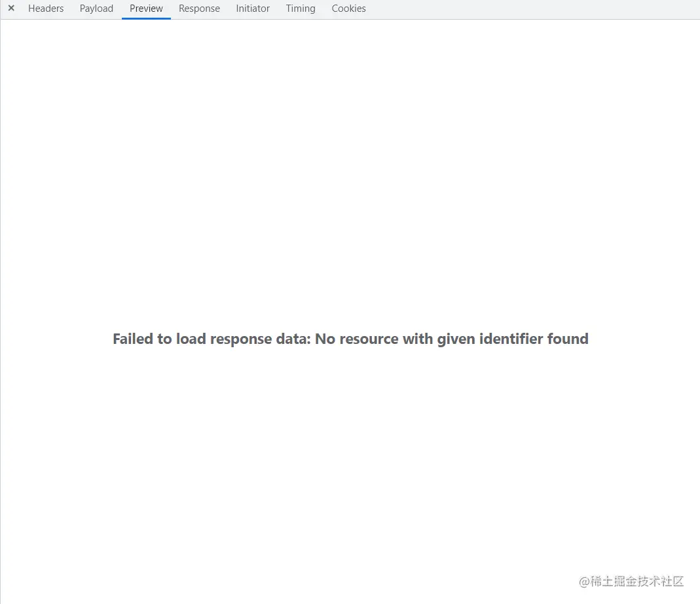Viewport: 700px width, 604px height.
Task: Click the 'Failed to load response data' message
Action: click(350, 339)
